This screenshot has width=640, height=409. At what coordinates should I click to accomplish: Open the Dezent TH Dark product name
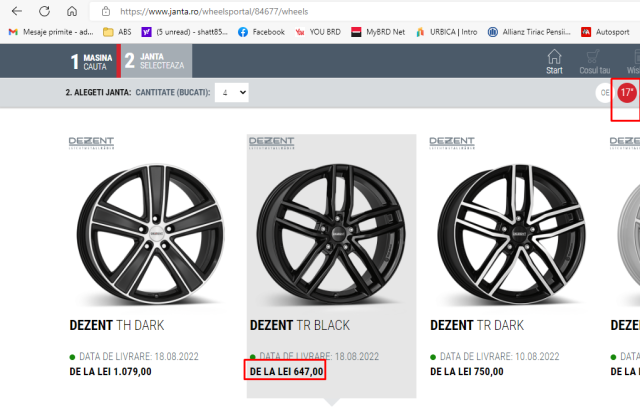click(116, 325)
